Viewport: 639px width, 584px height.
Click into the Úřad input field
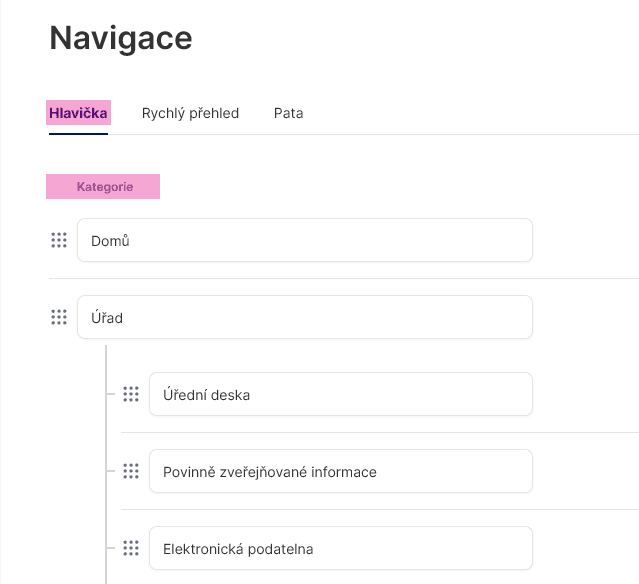(304, 317)
